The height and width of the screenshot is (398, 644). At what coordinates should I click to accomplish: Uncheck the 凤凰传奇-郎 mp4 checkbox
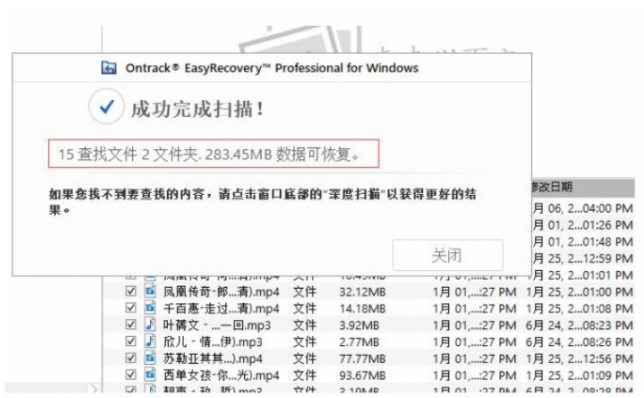coord(131,291)
